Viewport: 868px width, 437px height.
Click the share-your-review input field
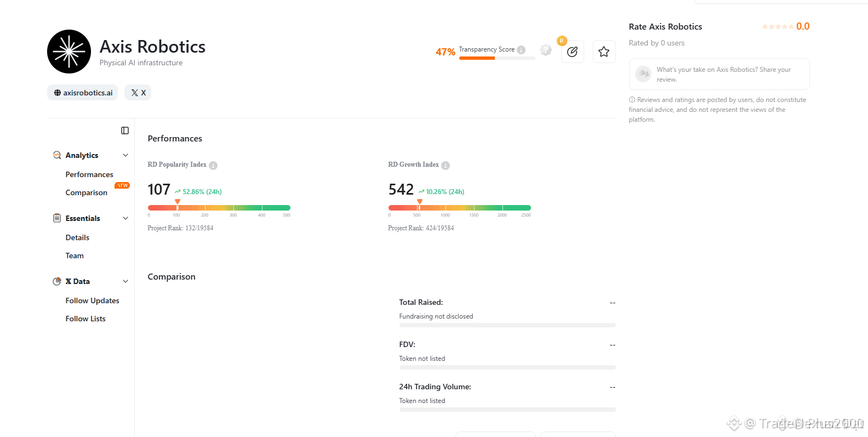tap(719, 74)
